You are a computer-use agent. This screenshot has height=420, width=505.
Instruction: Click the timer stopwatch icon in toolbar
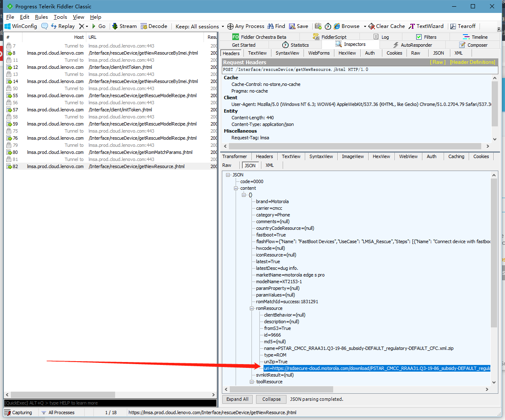328,26
